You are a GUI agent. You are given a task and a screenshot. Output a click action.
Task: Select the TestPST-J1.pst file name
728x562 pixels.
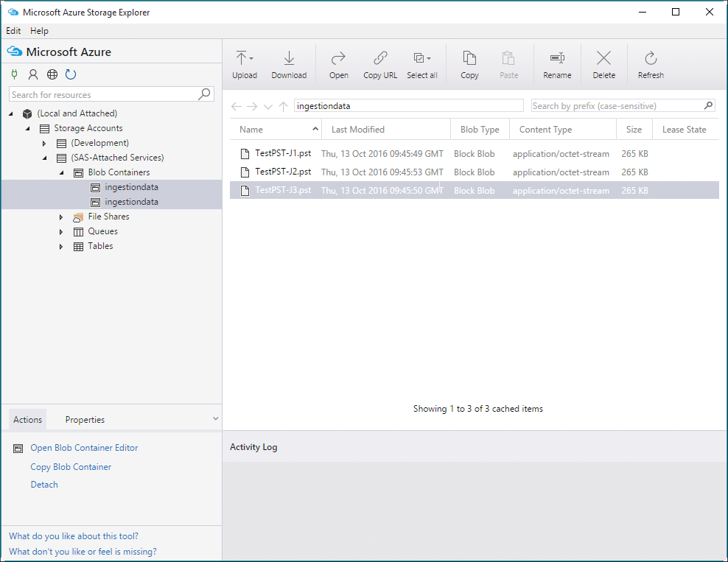(x=283, y=153)
